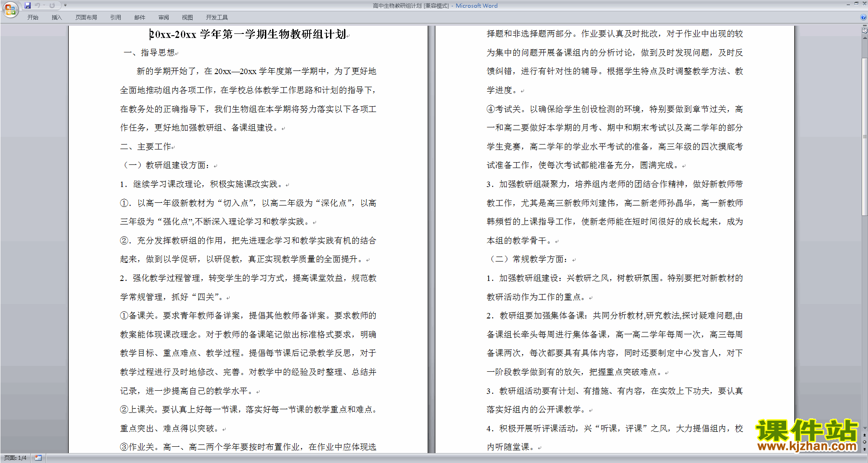Image resolution: width=868 pixels, height=463 pixels.
Task: Click the text 重点突出、难点得以突破。
Action: 170,429
